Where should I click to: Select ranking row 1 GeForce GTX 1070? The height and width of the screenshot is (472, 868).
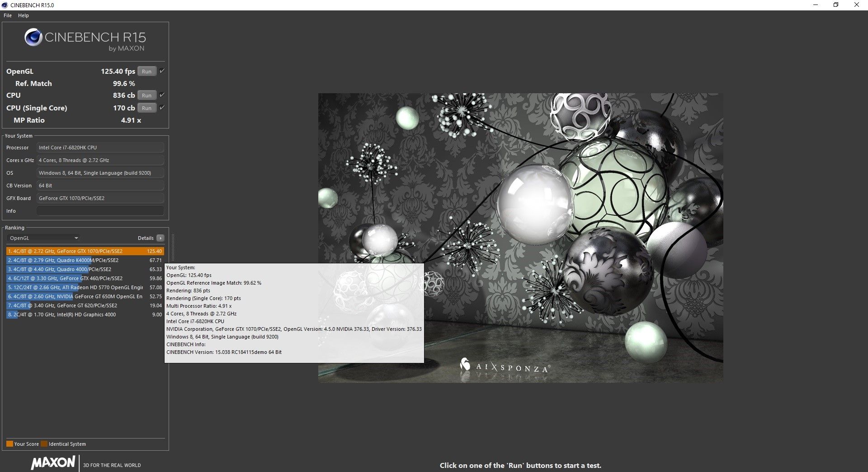pyautogui.click(x=85, y=251)
